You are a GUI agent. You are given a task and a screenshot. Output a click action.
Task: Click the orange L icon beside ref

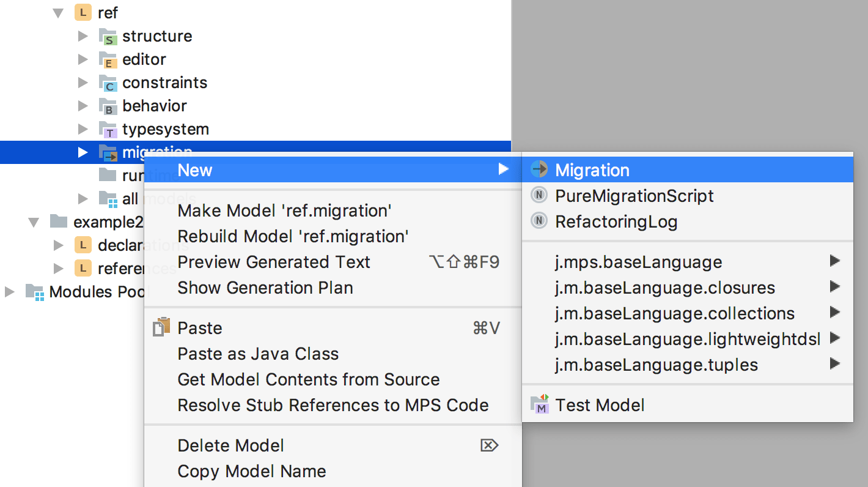[83, 12]
